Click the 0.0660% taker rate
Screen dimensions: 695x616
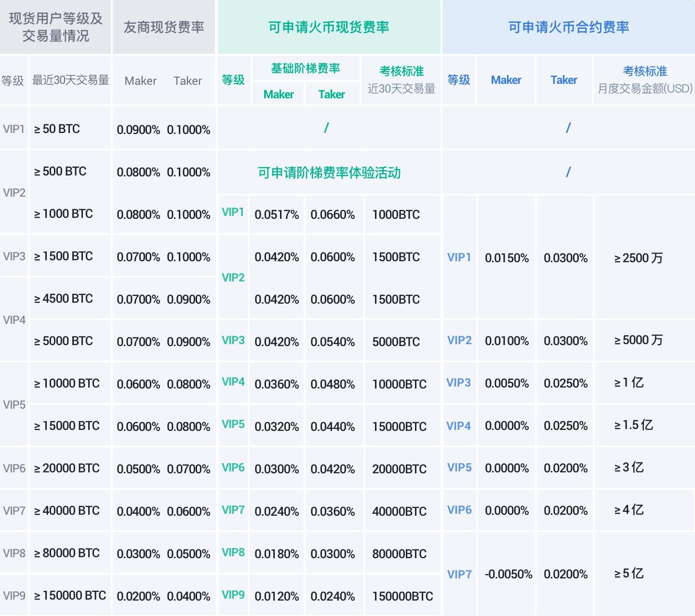pos(333,214)
